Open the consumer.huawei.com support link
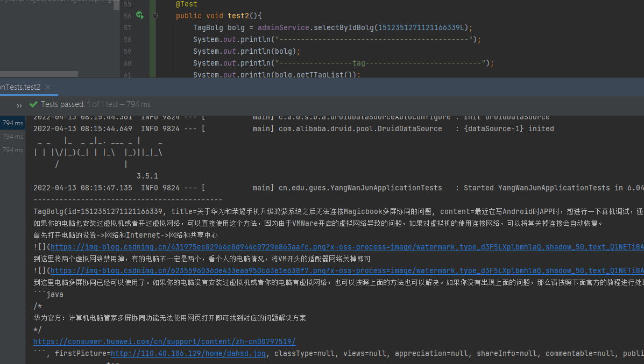644x364 pixels. click(x=164, y=341)
